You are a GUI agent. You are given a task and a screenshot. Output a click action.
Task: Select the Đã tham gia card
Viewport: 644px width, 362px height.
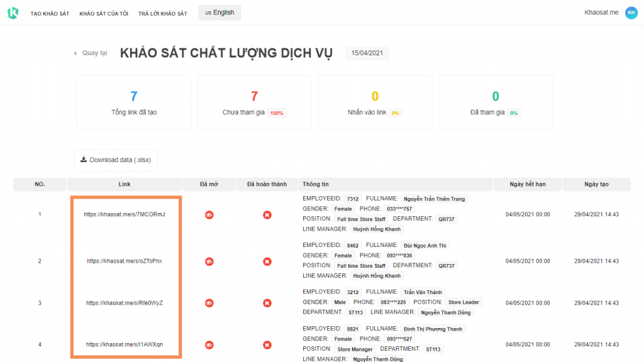(x=496, y=102)
